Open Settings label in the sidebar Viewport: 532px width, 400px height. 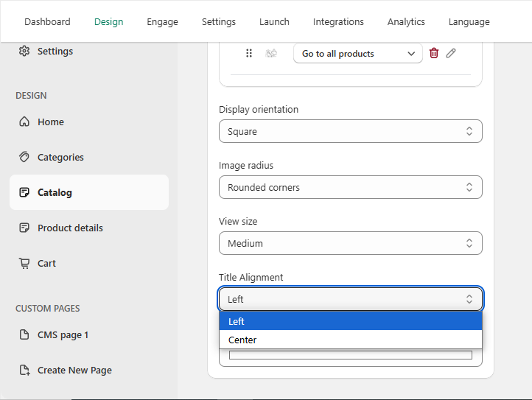tap(55, 52)
